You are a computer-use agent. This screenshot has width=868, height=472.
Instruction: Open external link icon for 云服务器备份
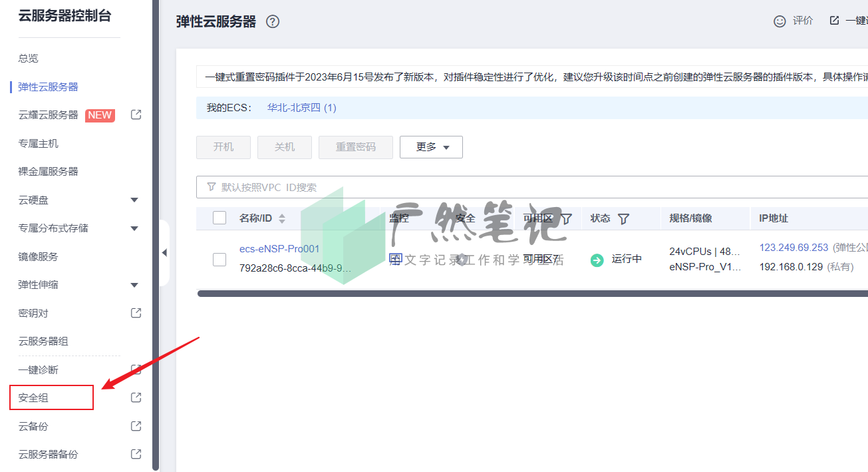[x=136, y=454]
